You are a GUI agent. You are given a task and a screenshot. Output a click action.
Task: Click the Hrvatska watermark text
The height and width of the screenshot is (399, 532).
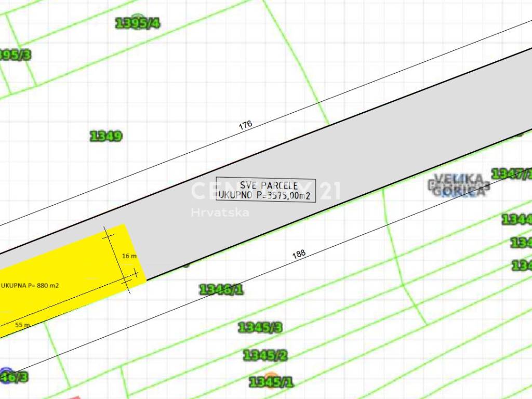click(x=220, y=212)
